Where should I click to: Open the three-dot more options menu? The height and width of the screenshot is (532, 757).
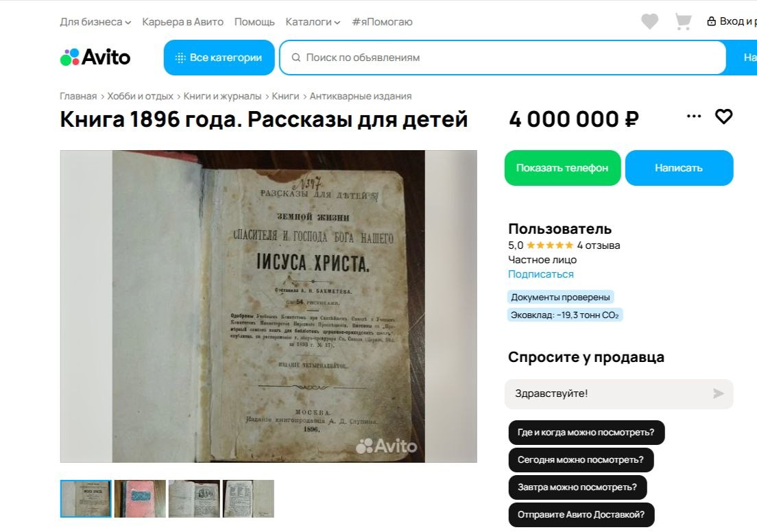tap(694, 116)
